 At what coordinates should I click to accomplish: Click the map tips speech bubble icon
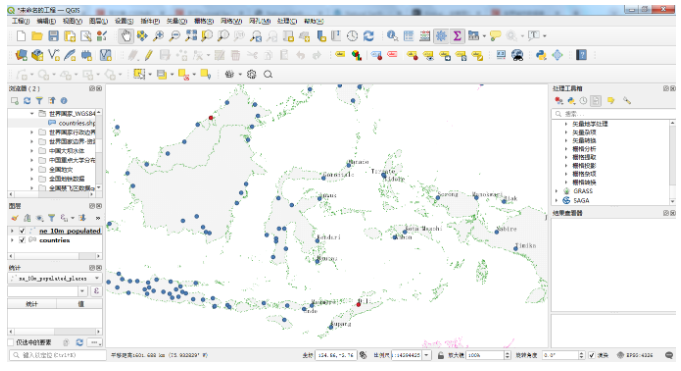495,36
